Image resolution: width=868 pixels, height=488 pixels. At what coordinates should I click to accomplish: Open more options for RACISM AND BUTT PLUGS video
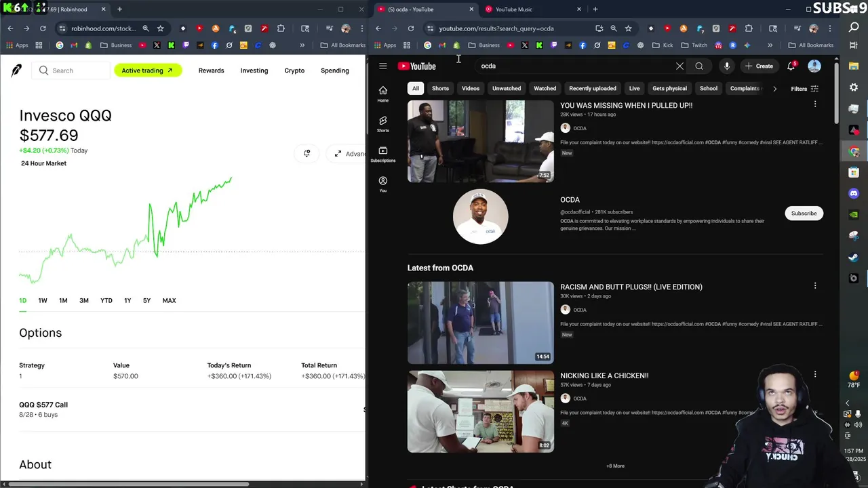(x=815, y=286)
